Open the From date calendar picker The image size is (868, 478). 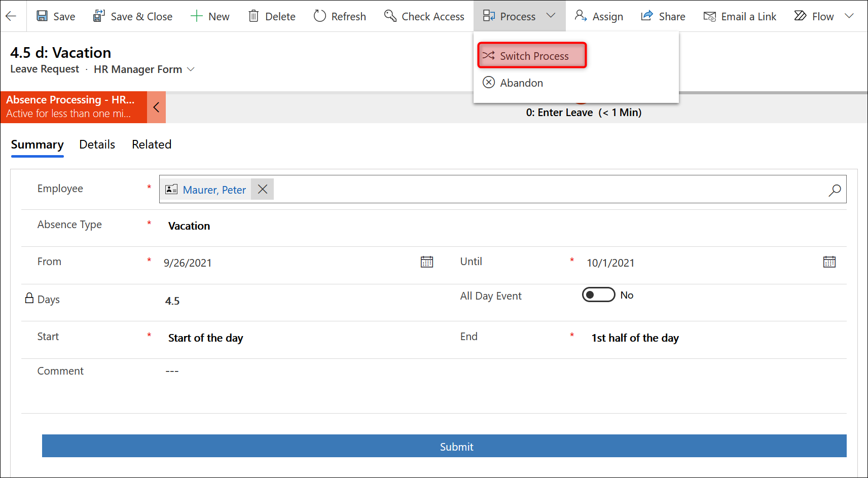[427, 262]
